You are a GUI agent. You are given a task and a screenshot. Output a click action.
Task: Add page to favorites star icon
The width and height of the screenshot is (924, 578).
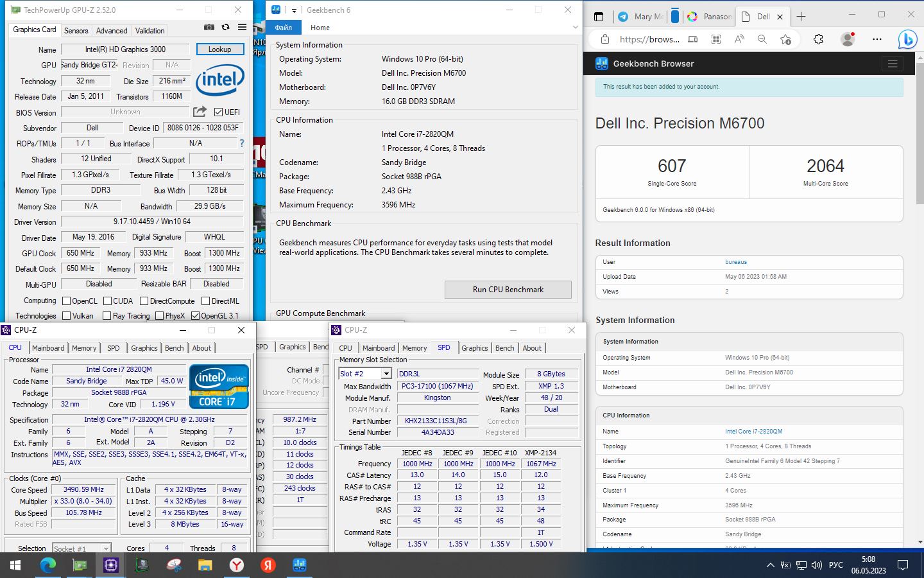pos(785,39)
